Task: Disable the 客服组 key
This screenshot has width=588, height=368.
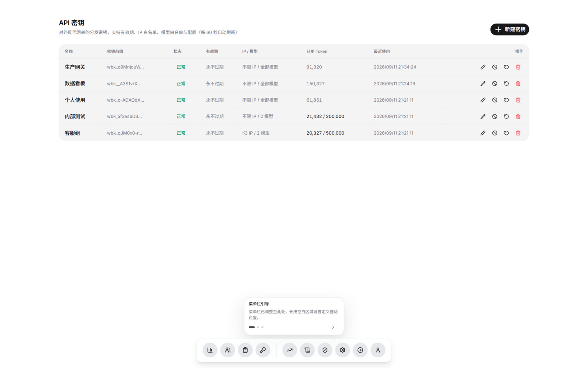Action: pos(495,133)
